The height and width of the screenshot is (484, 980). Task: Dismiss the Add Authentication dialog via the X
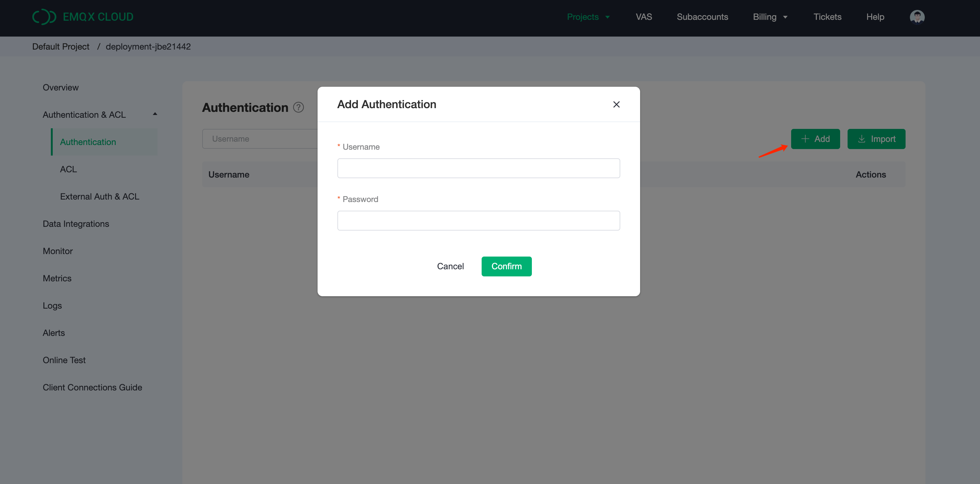click(x=616, y=104)
